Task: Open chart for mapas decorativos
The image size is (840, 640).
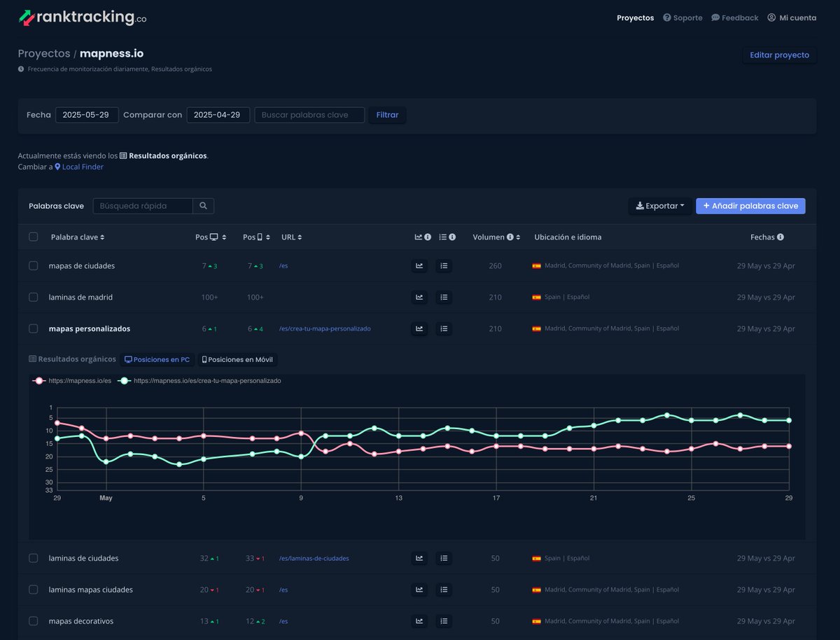Action: click(419, 621)
